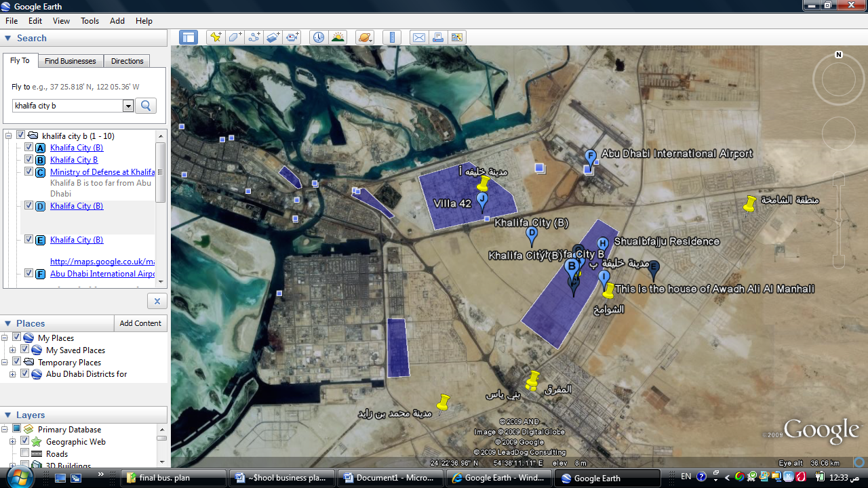The image size is (868, 488).
Task: Open the planet switcher (Saturn) icon
Action: pyautogui.click(x=365, y=38)
